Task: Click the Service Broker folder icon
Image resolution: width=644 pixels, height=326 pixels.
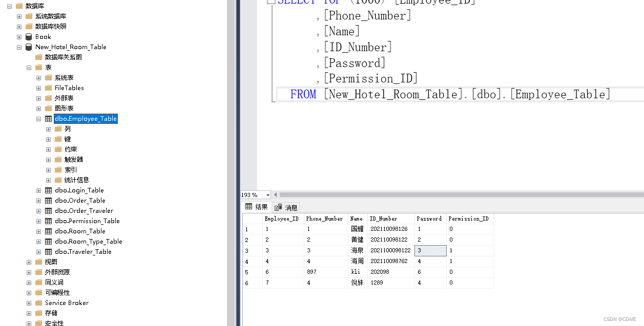Action: pos(38,303)
